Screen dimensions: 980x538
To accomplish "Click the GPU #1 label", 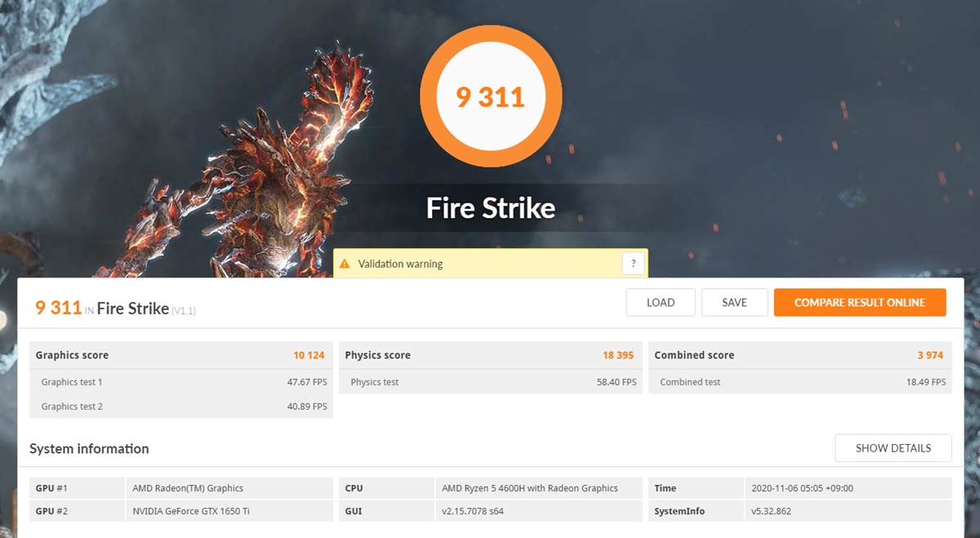I will (x=51, y=488).
